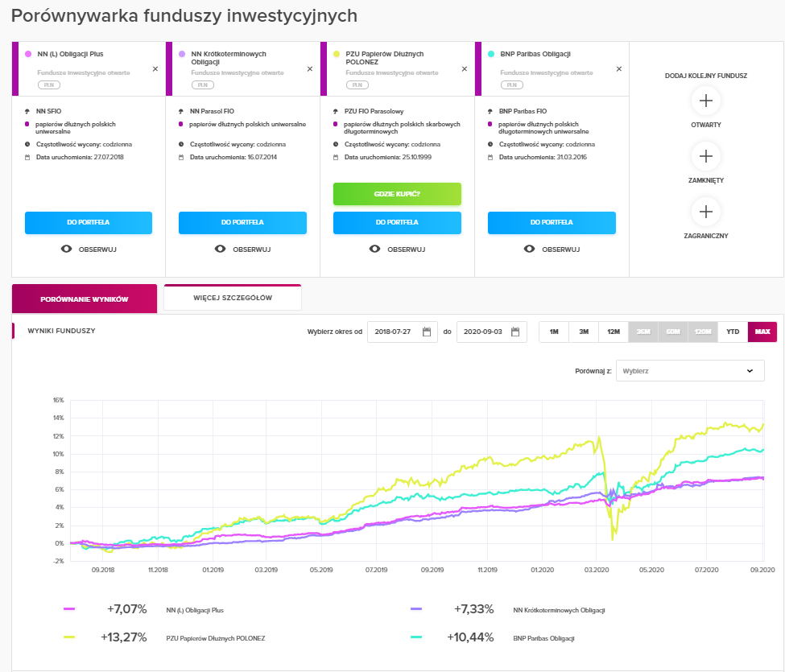Select the MAX time range
The width and height of the screenshot is (785, 672).
[x=762, y=332]
